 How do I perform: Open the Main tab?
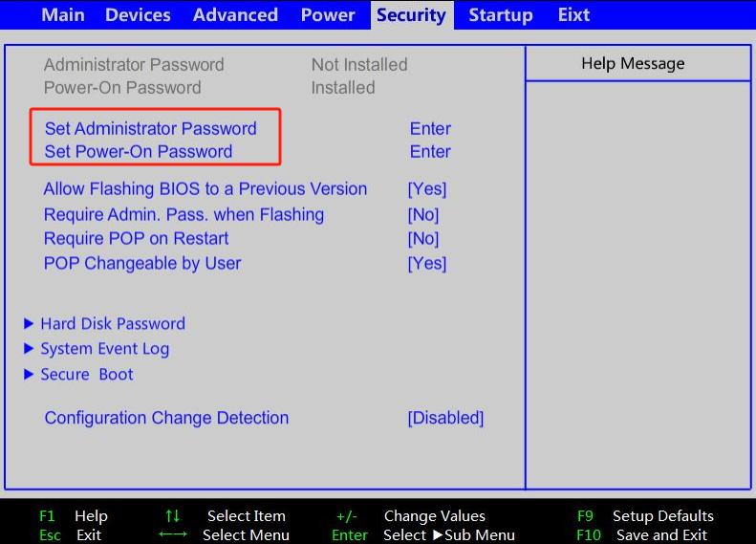point(63,15)
